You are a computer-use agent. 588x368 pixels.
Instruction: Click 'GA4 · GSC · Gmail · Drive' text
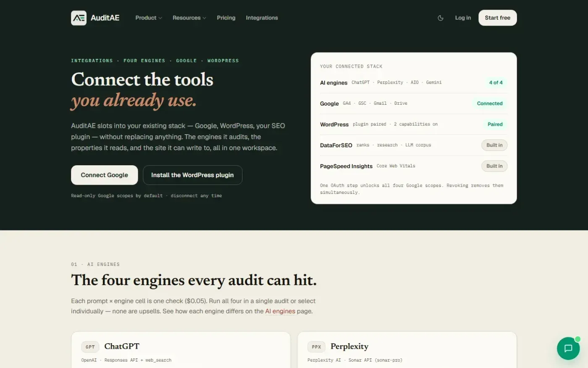(375, 103)
